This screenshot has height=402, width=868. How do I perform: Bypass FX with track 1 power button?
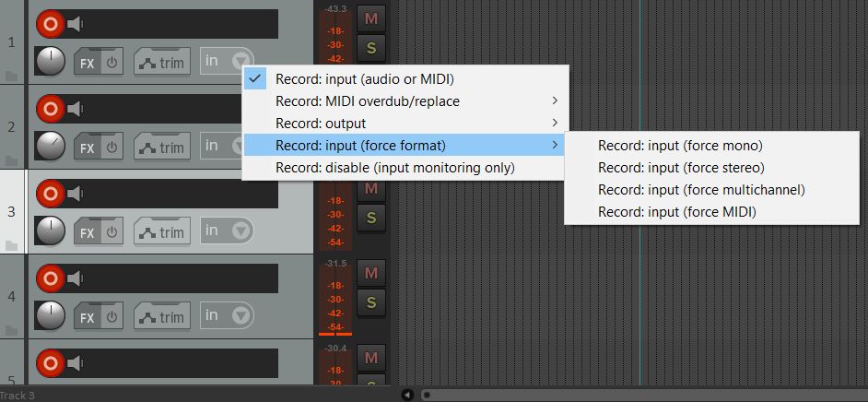pos(112,63)
